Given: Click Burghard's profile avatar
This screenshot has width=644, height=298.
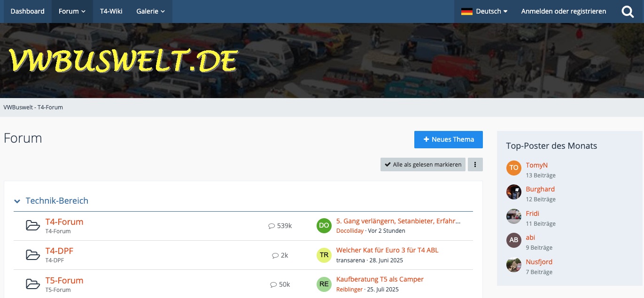Looking at the screenshot, I should click(514, 192).
